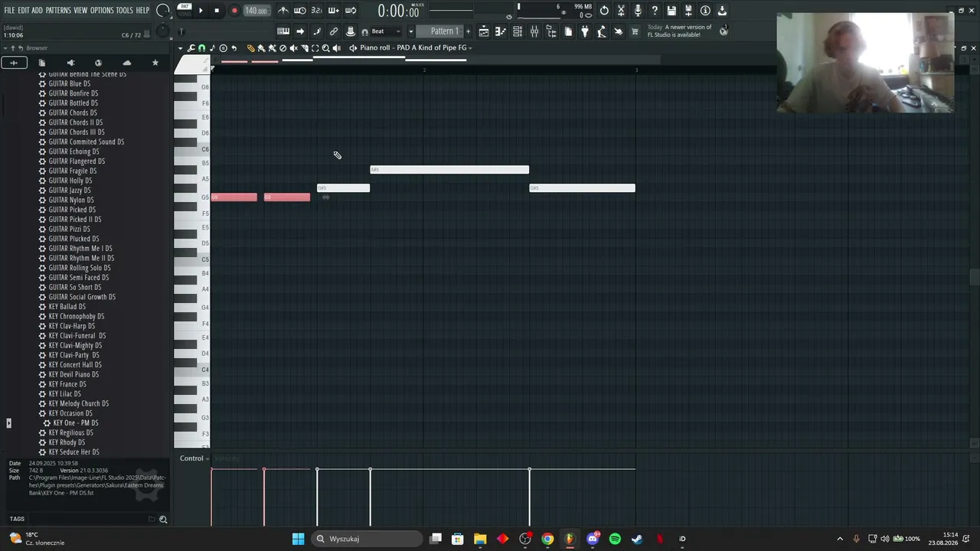Click the microphone one-click recording icon
The height and width of the screenshot is (551, 980).
638,11
